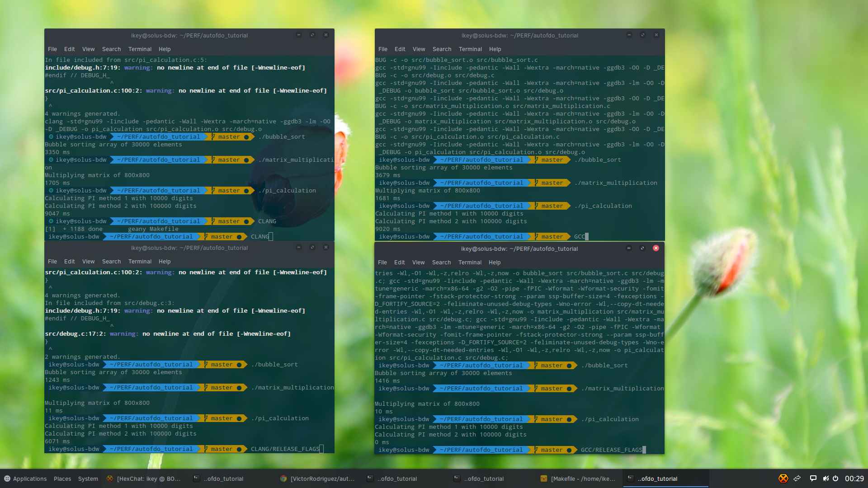Switch to the Makefile editor taskbar entry
The height and width of the screenshot is (488, 868).
tap(578, 479)
